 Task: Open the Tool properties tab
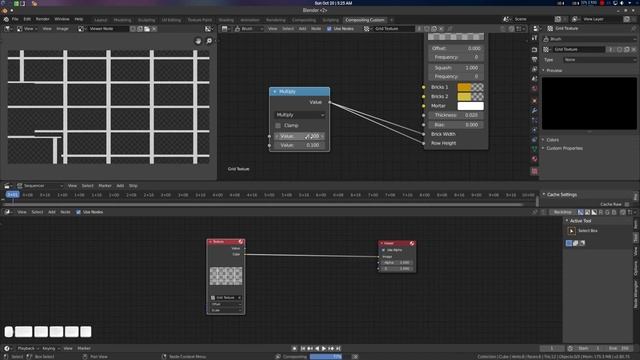point(534,38)
